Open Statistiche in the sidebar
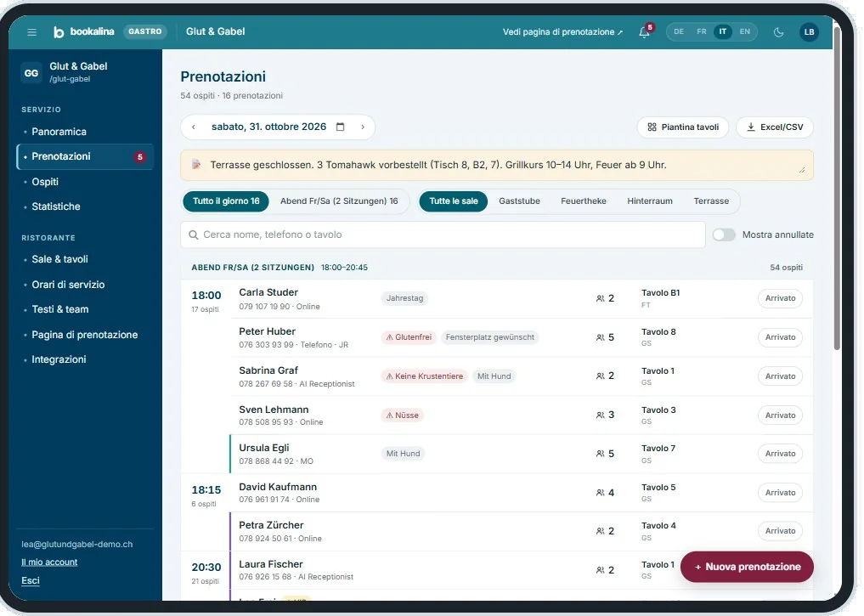This screenshot has width=864, height=616. pos(56,206)
